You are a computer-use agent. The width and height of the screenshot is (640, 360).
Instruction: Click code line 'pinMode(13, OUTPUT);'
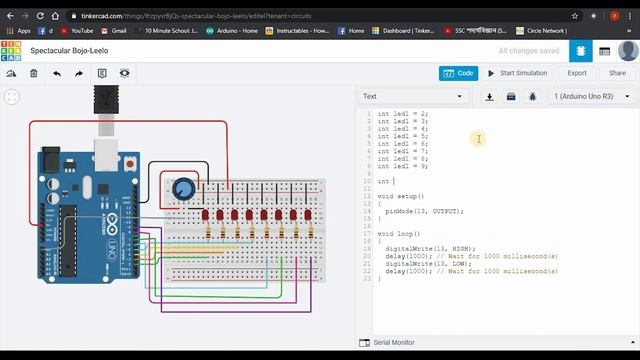[x=424, y=211]
